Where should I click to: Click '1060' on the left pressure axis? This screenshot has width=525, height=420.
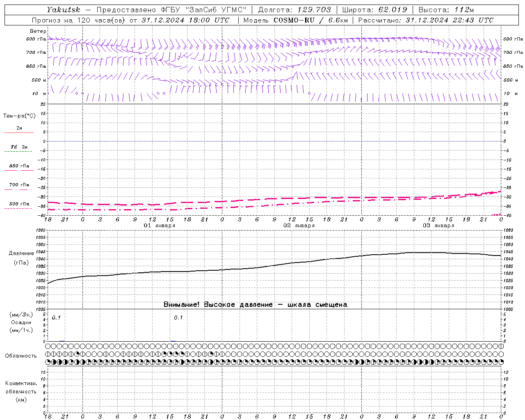[x=41, y=231]
